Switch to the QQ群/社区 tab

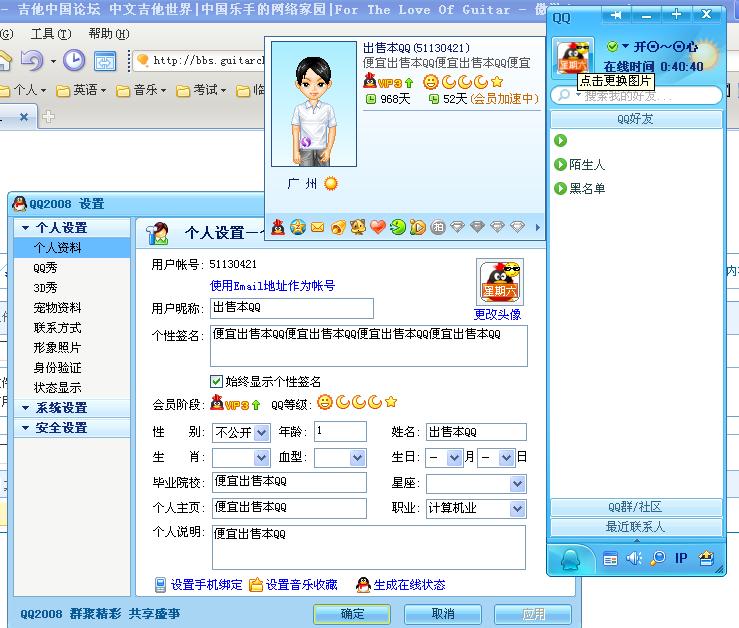pyautogui.click(x=636, y=507)
